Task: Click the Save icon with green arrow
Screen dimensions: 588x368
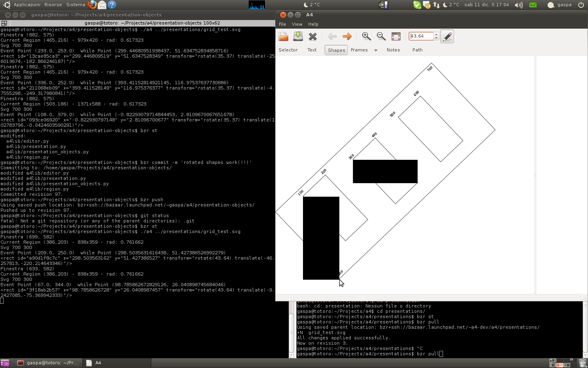Action: coord(298,36)
